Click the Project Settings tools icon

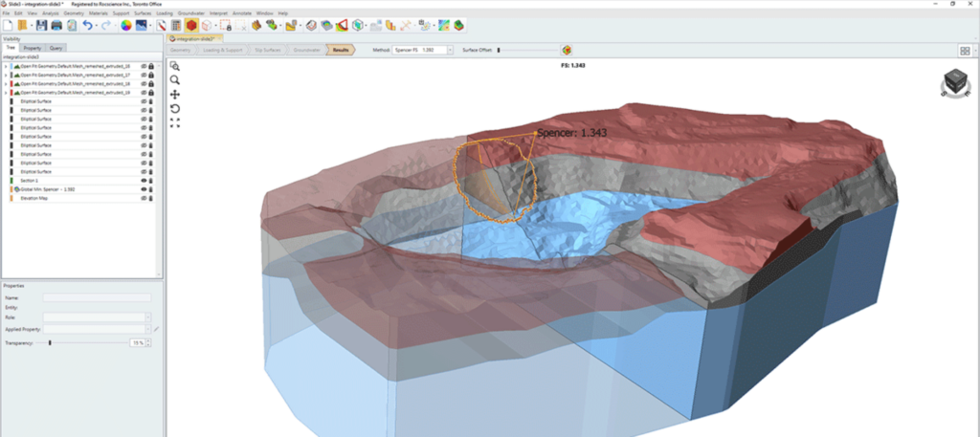161,26
